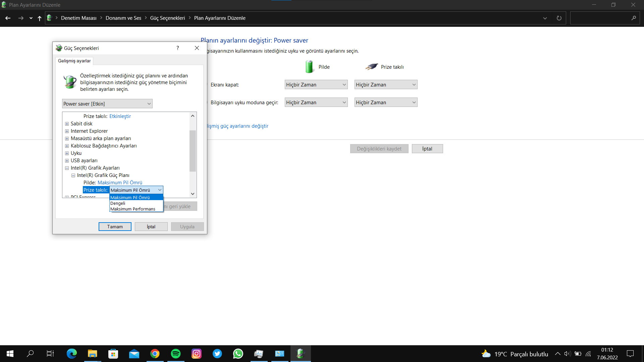Click Güç Seçenekleri in the breadcrumb
This screenshot has width=644, height=362.
167,18
